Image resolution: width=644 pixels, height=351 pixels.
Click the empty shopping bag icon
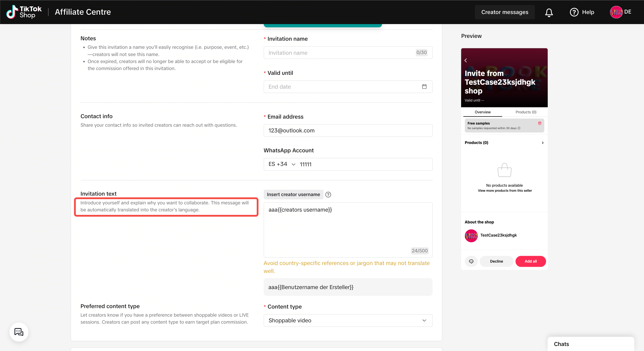[x=504, y=170]
